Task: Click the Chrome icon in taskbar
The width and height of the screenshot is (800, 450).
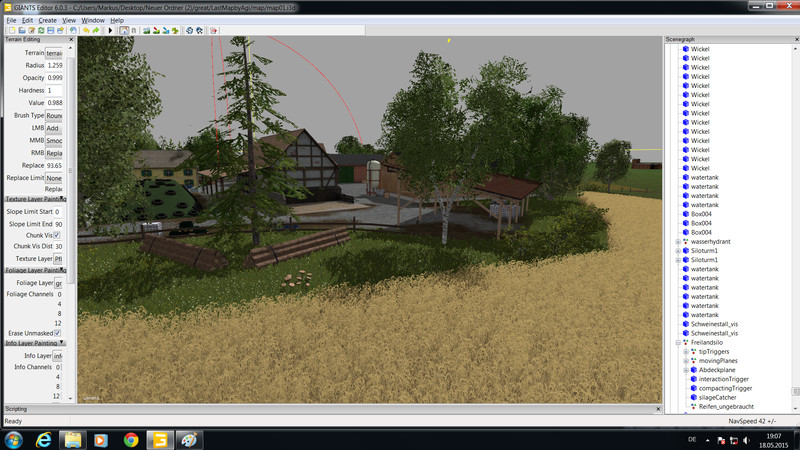Action: (x=130, y=439)
